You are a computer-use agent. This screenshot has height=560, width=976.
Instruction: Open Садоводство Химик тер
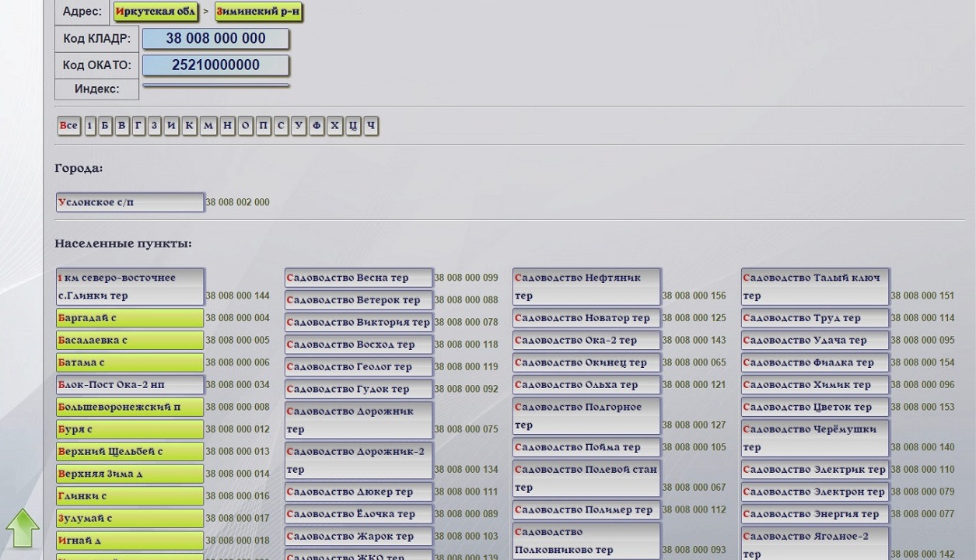[815, 385]
